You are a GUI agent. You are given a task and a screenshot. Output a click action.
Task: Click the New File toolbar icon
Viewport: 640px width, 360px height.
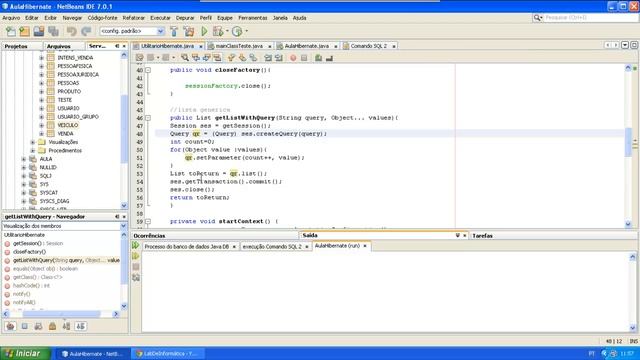(11, 31)
